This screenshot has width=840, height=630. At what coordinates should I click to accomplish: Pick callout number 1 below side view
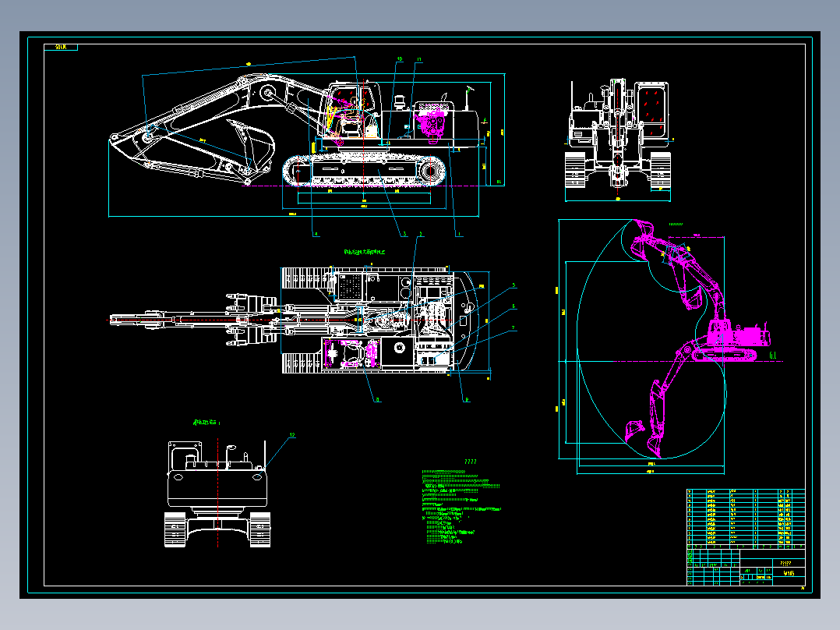(458, 234)
